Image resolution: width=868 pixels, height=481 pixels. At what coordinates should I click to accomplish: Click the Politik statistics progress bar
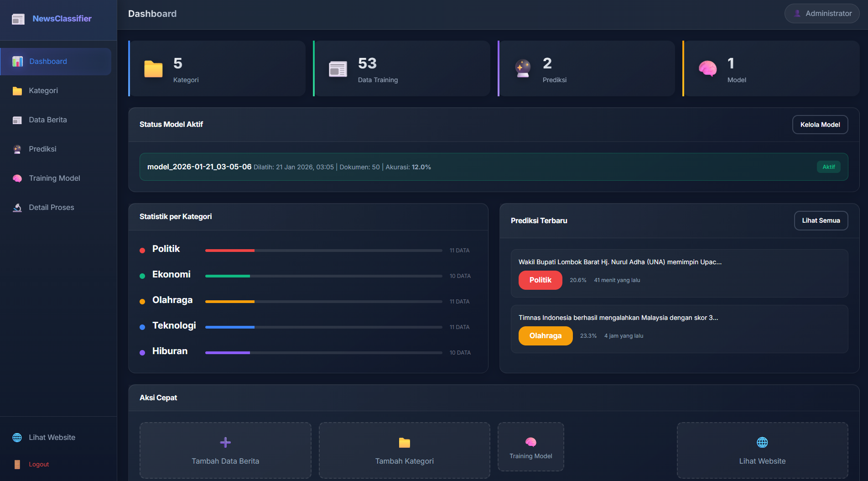pos(323,250)
